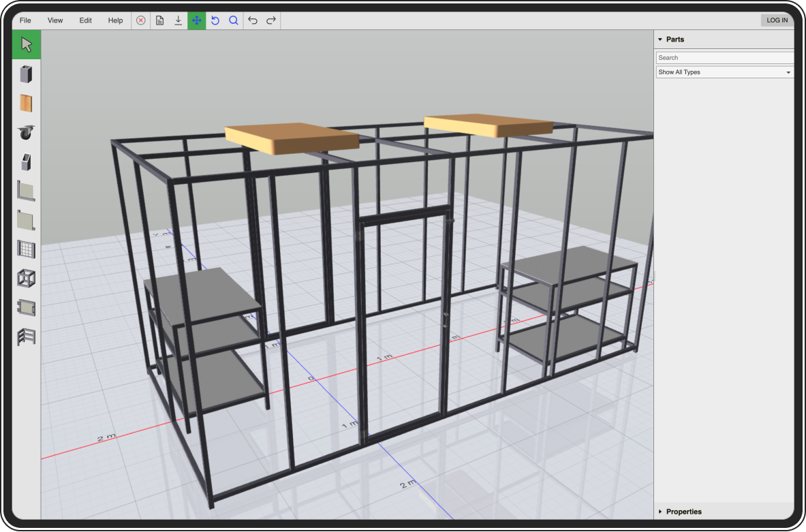Open the File menu
Screen dimensions: 806x532
[25, 20]
